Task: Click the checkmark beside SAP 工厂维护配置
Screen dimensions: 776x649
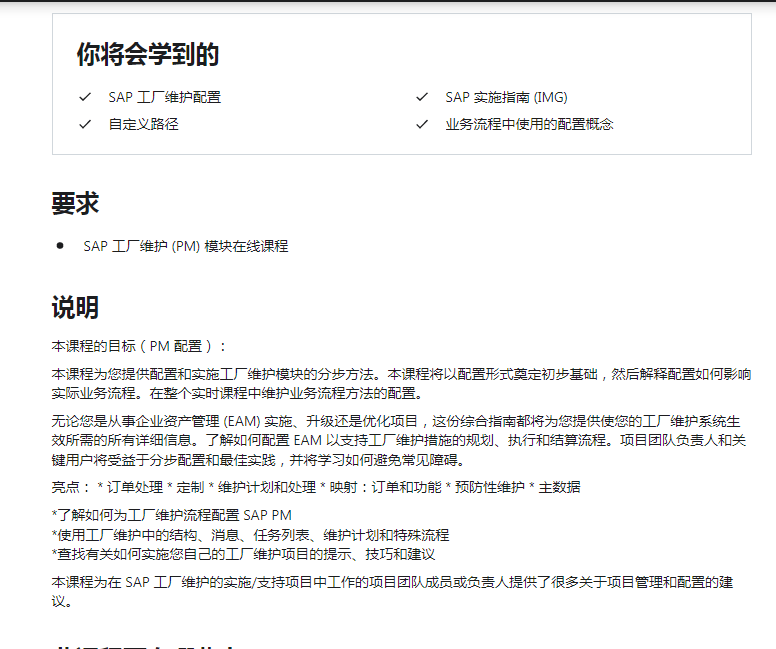Action: [x=85, y=97]
